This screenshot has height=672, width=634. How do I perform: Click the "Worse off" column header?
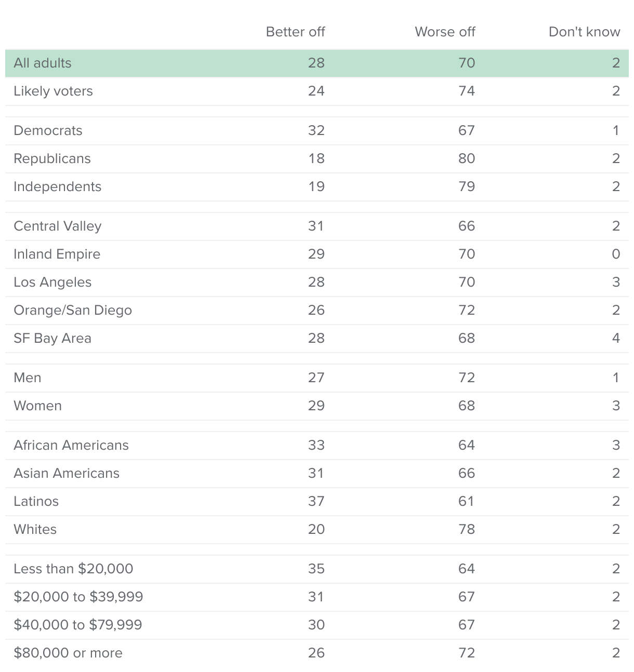(x=445, y=32)
